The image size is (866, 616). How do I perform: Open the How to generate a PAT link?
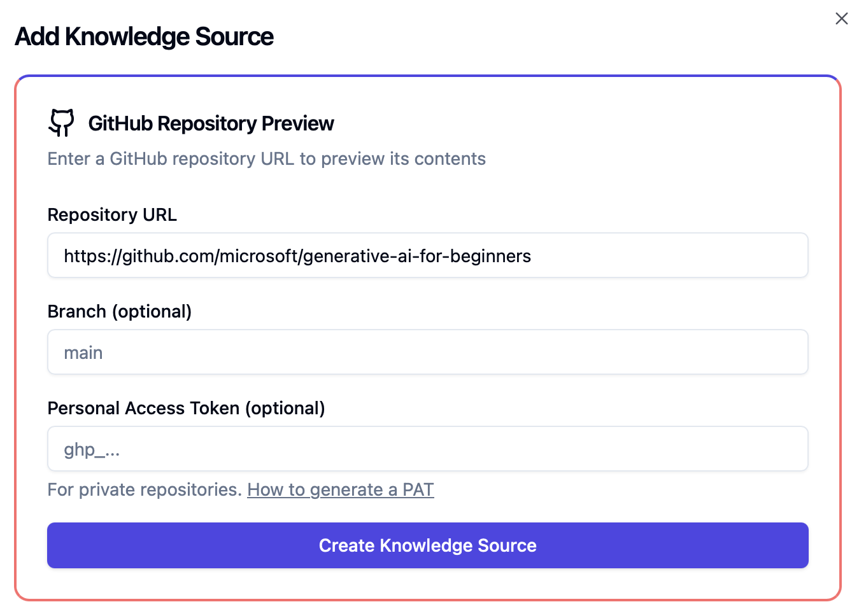coord(341,489)
